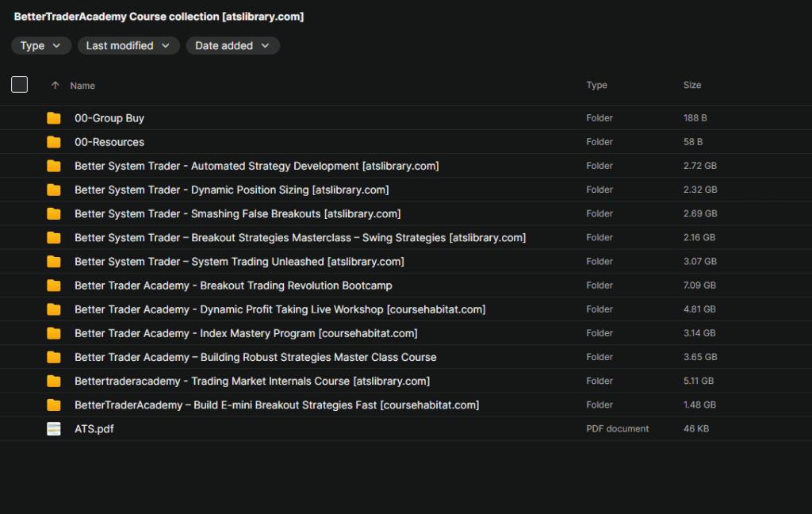The width and height of the screenshot is (812, 514).
Task: Click folder icon of Dynamic Profit Taking Workshop
Action: (x=54, y=309)
